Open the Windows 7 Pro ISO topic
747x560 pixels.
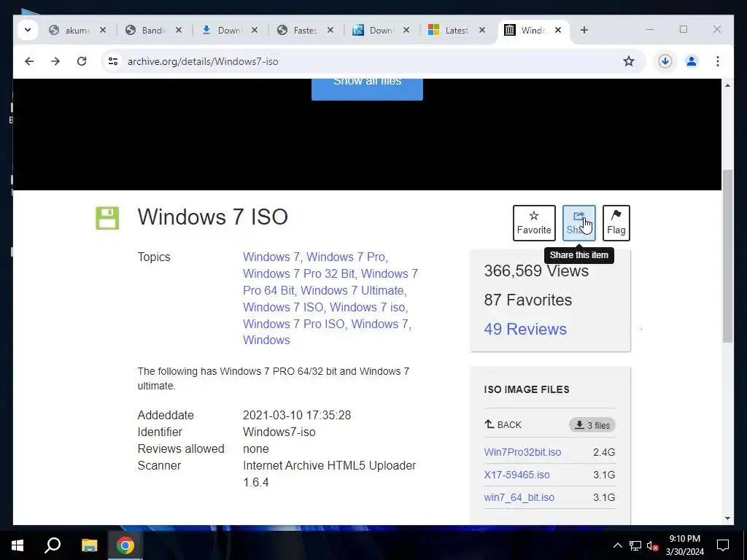point(293,324)
